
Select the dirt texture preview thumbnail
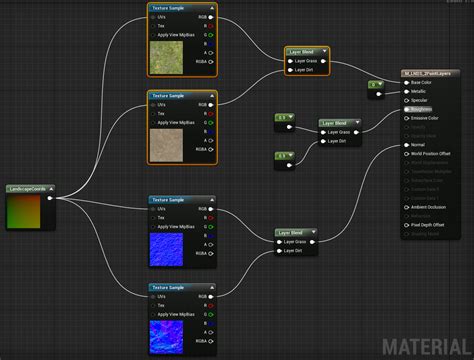coord(166,145)
